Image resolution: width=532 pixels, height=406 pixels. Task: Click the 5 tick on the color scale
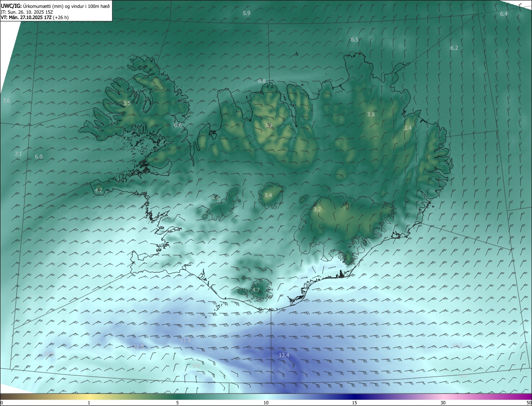[x=177, y=403]
